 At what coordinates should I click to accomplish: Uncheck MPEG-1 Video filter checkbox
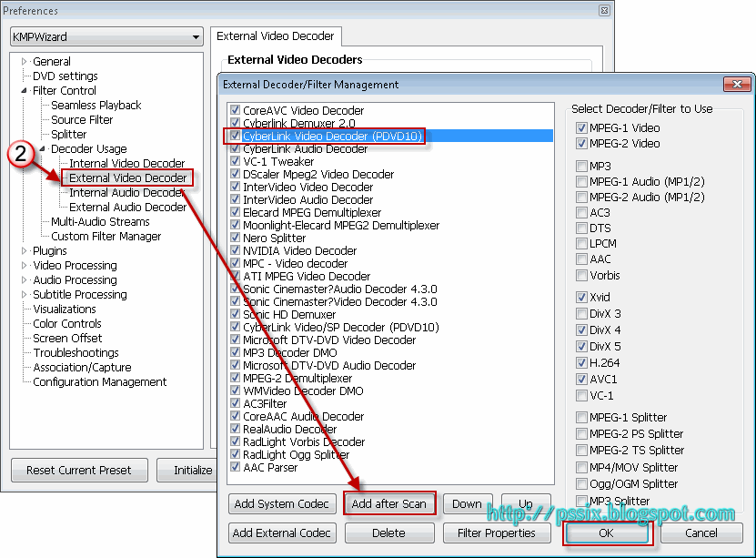pos(581,127)
